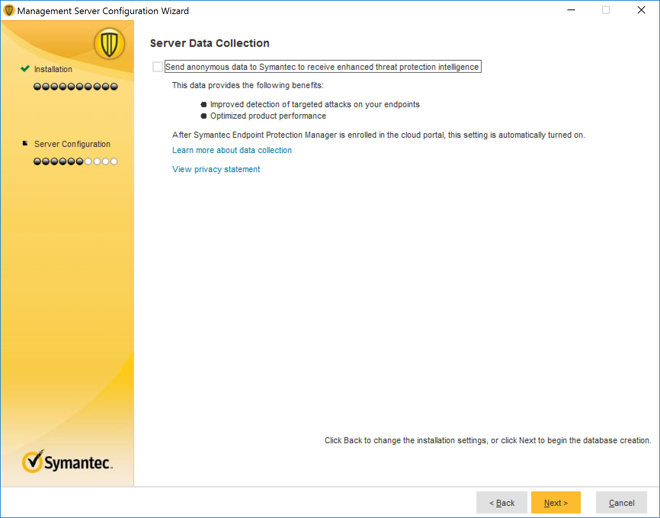The width and height of the screenshot is (660, 518).
Task: Click the Server Configuration progress dots
Action: (76, 161)
